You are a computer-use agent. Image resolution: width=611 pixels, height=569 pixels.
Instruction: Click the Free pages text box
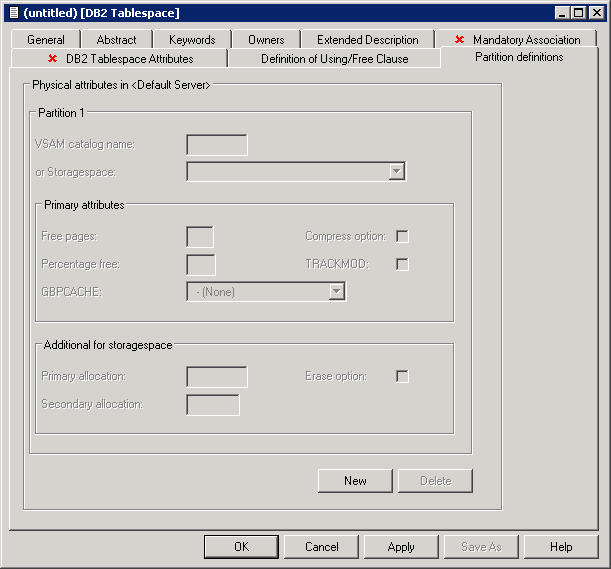(x=200, y=237)
